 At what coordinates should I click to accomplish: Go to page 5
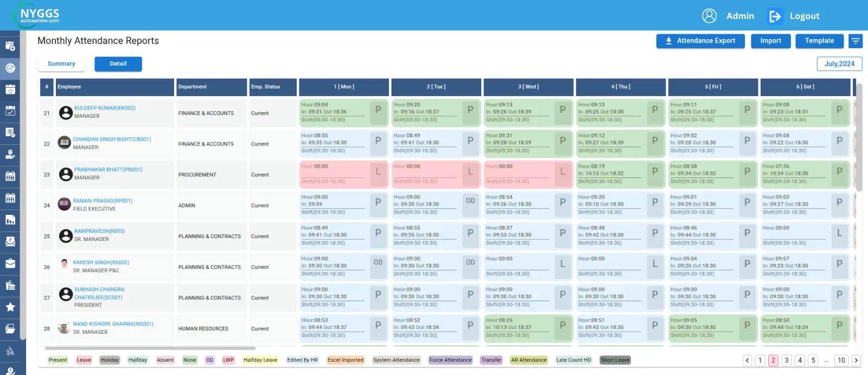coord(813,360)
